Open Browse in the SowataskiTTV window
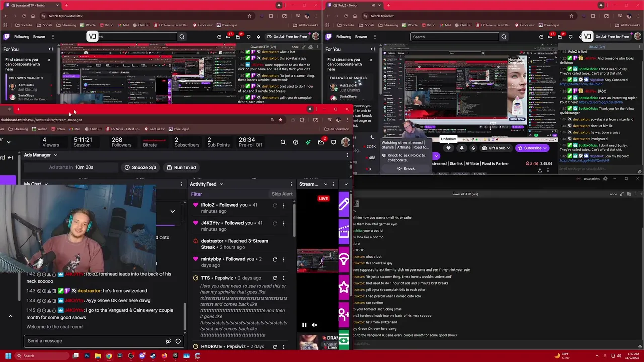The width and height of the screenshot is (644, 362). pyautogui.click(x=39, y=37)
